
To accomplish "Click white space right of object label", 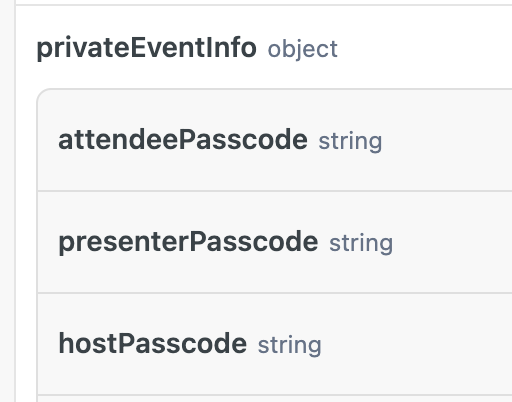I will 425,48.
